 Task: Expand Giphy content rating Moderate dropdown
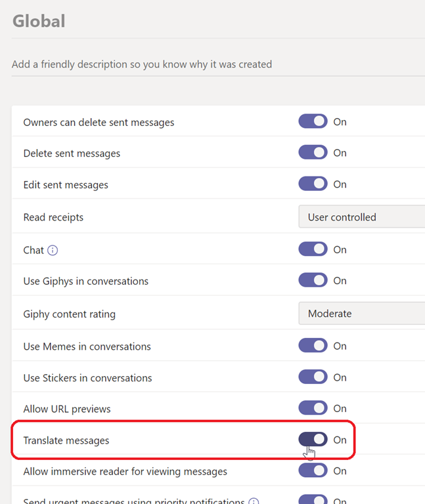coord(361,314)
